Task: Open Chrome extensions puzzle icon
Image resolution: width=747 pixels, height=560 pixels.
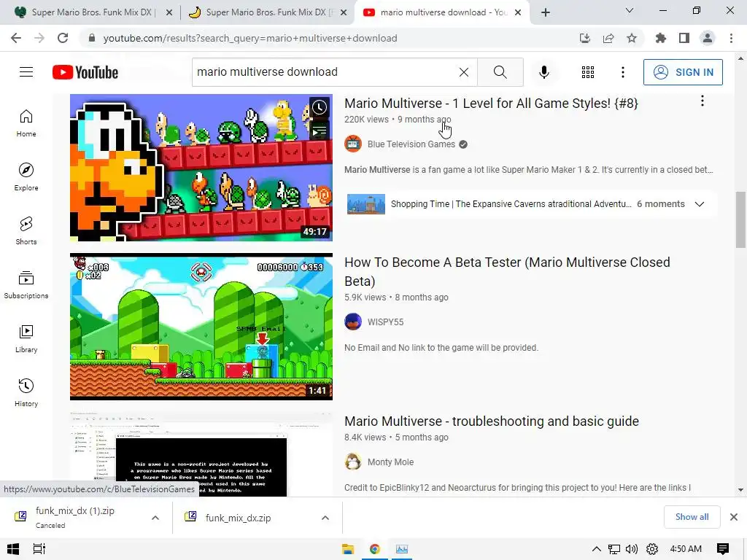Action: [x=661, y=38]
